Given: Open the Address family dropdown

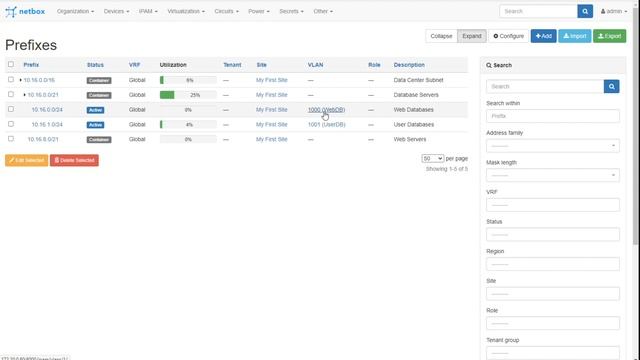Looking at the screenshot, I should [553, 146].
